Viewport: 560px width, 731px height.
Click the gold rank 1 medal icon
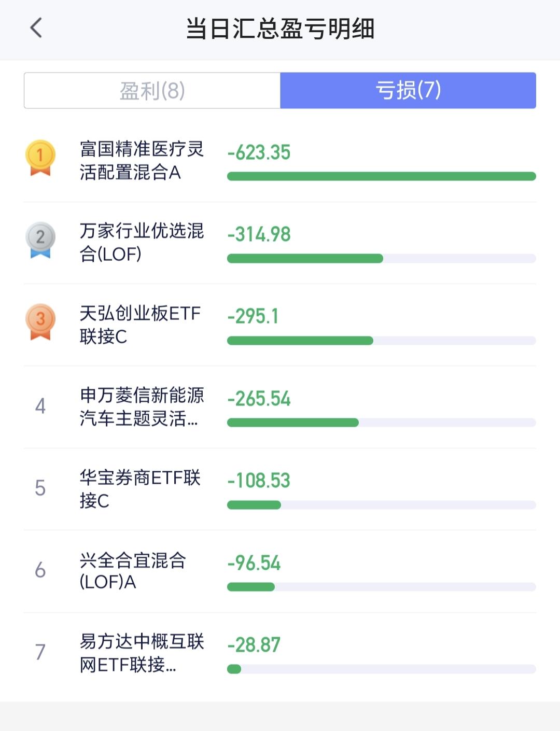coord(40,158)
